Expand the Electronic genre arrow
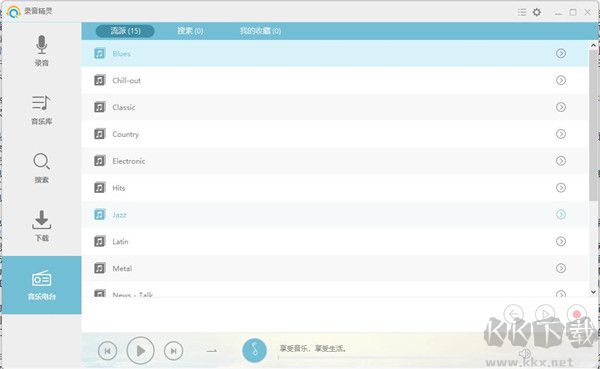 561,161
